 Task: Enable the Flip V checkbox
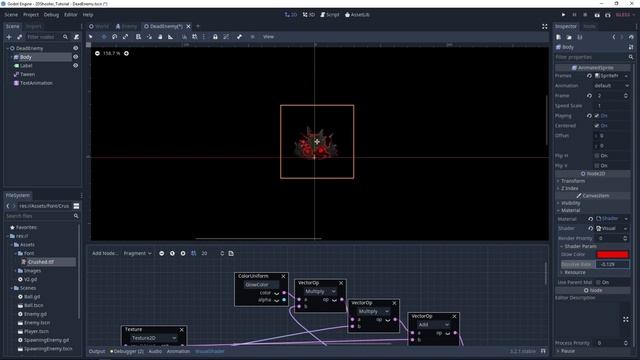coord(597,166)
